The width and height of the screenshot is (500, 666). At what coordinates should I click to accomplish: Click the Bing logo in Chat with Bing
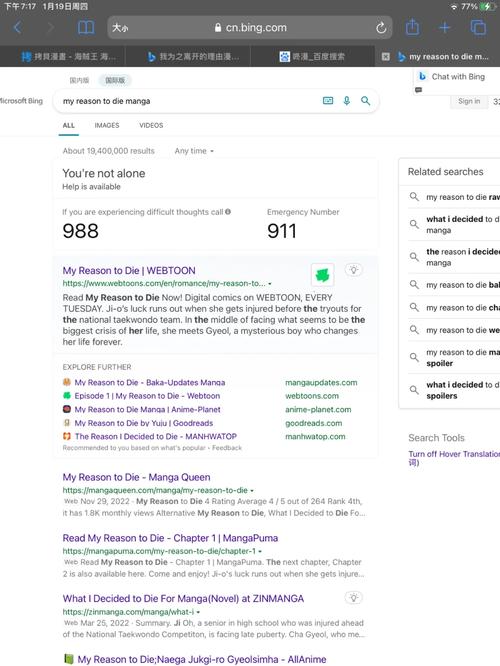pyautogui.click(x=422, y=76)
